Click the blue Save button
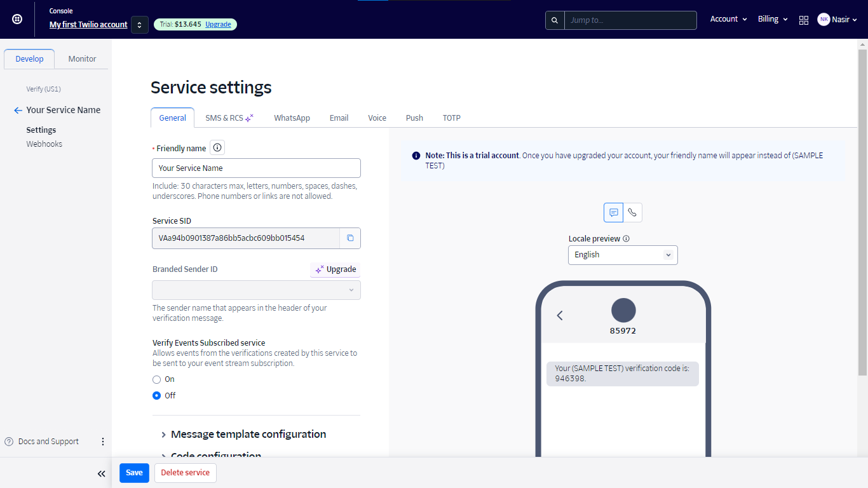 [x=134, y=473]
